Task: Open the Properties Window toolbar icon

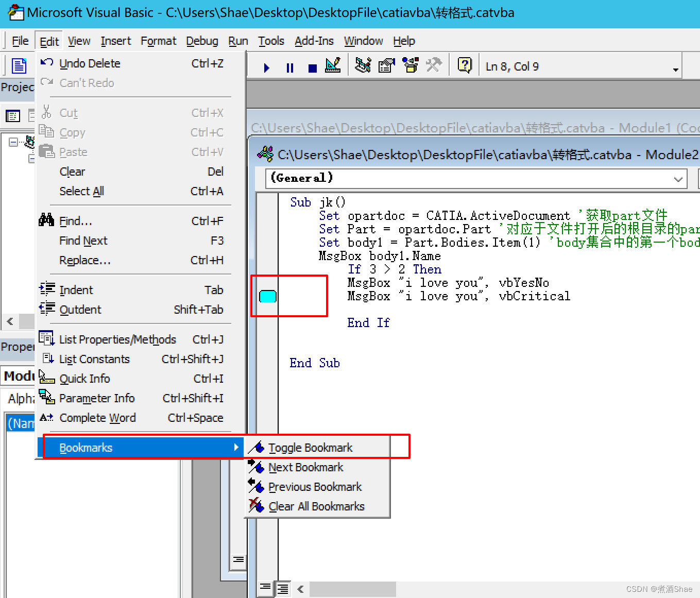Action: click(x=386, y=65)
